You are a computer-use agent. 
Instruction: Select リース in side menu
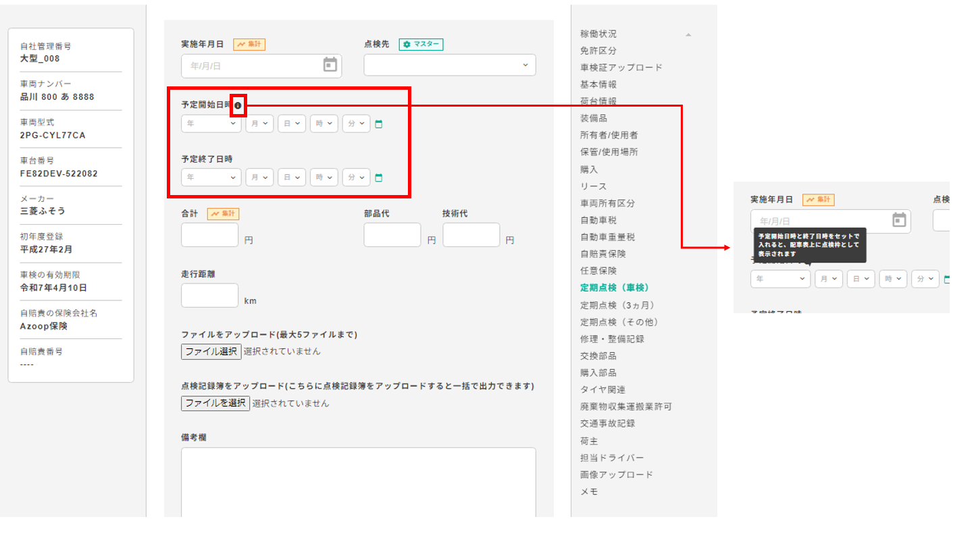(594, 186)
